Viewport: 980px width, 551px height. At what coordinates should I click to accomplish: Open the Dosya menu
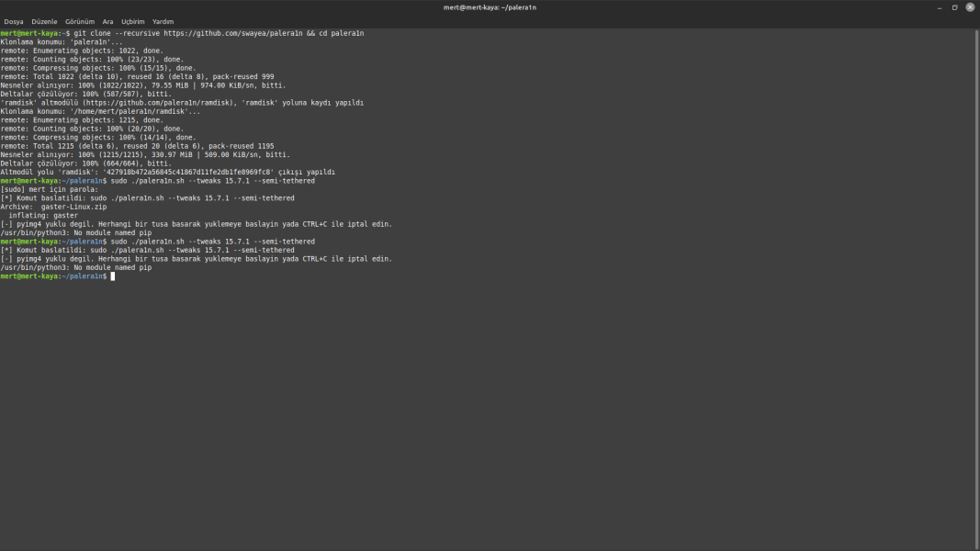pyautogui.click(x=14, y=21)
